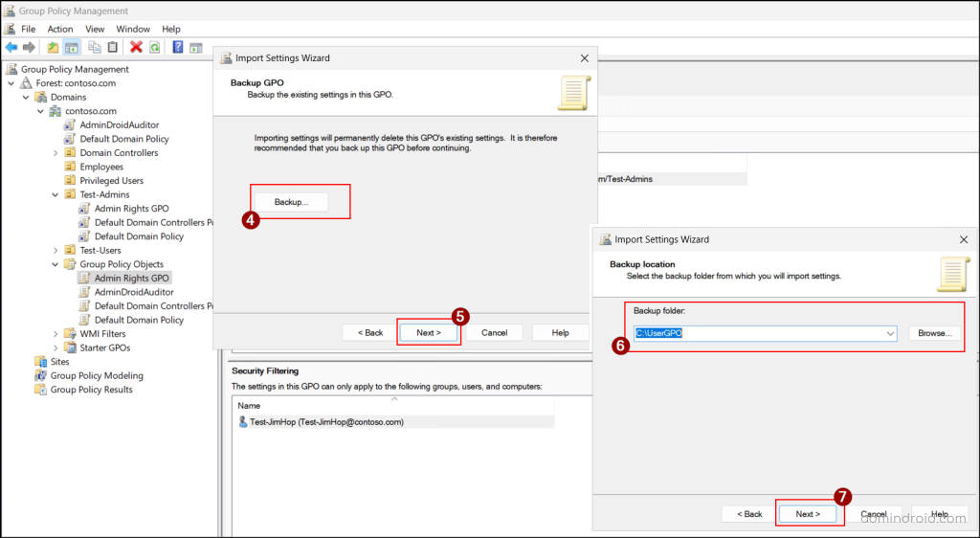Click the Copy toolbar icon
Image resolution: width=980 pixels, height=538 pixels.
[x=95, y=47]
